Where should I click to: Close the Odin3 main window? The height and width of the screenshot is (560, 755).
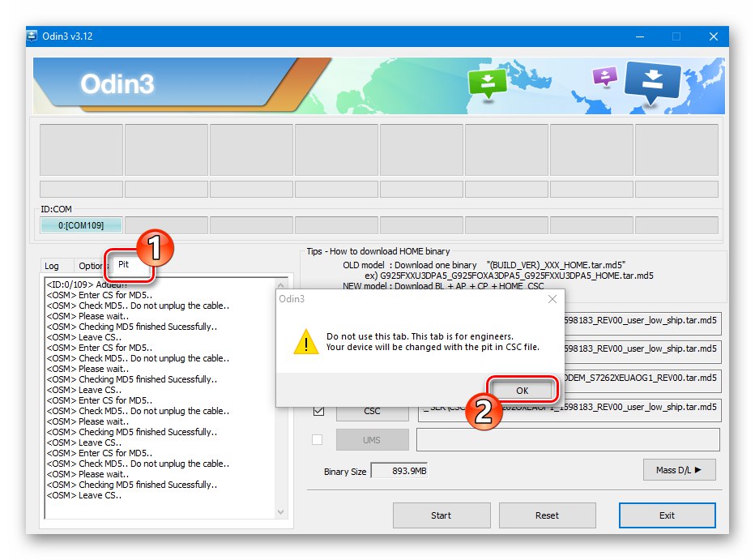[x=714, y=36]
